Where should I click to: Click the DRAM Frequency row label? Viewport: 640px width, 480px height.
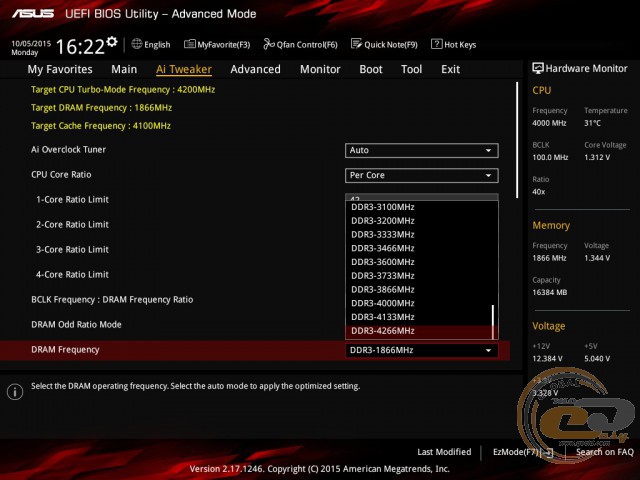click(x=65, y=350)
